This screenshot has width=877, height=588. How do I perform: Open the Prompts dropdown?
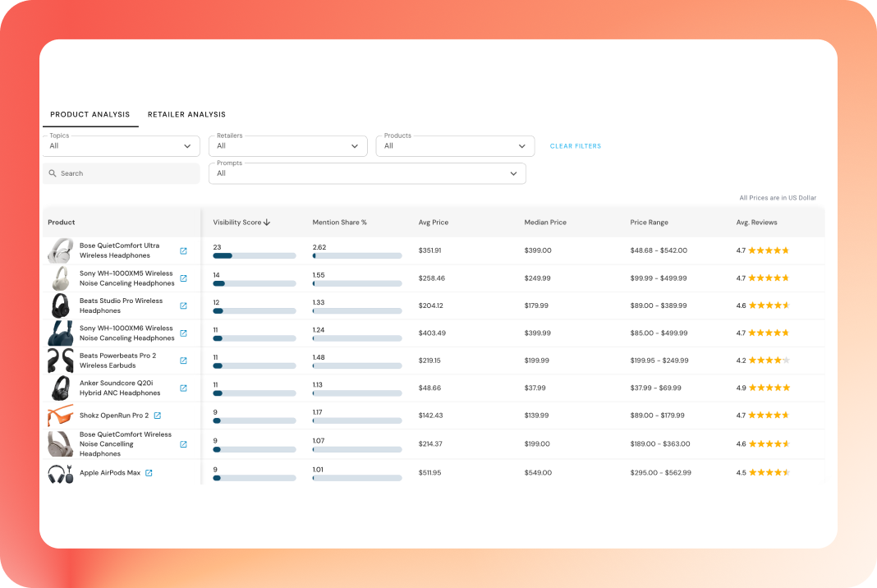(367, 173)
